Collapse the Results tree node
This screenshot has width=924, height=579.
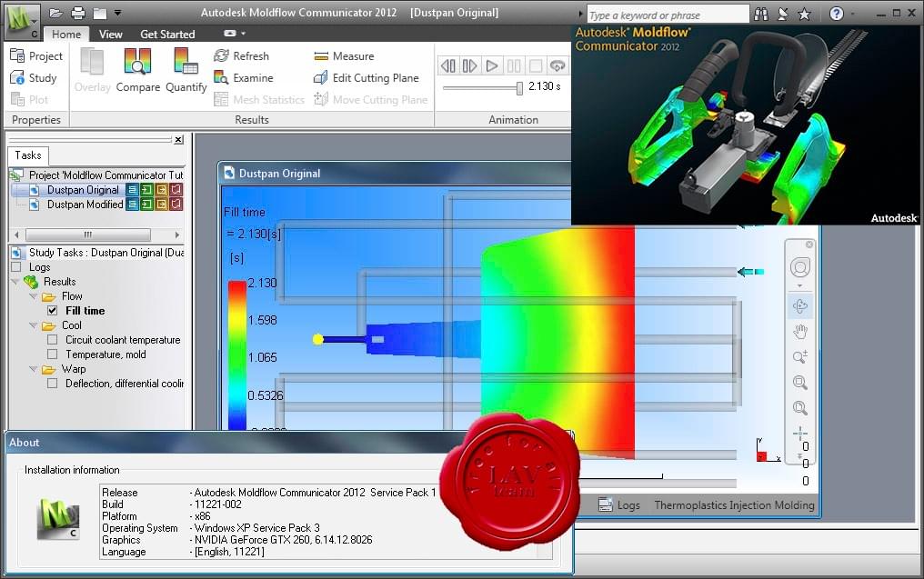(15, 282)
